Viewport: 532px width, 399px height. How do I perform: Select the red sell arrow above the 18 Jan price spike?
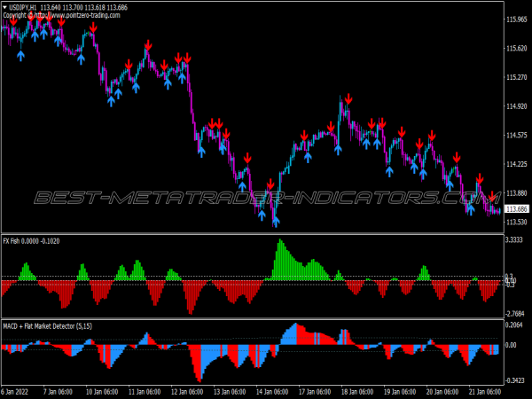[x=348, y=99]
